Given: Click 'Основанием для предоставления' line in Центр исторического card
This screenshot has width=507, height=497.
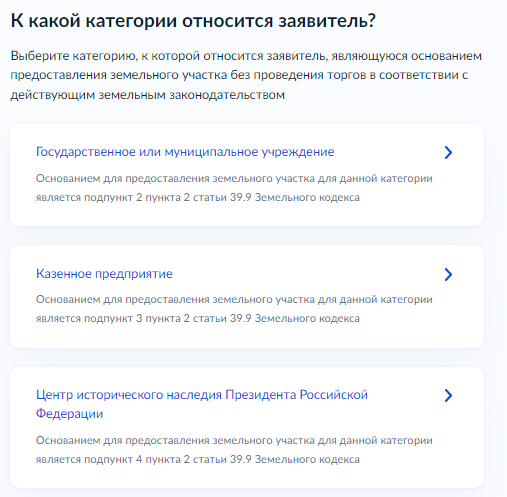Looking at the screenshot, I should coord(234,440).
